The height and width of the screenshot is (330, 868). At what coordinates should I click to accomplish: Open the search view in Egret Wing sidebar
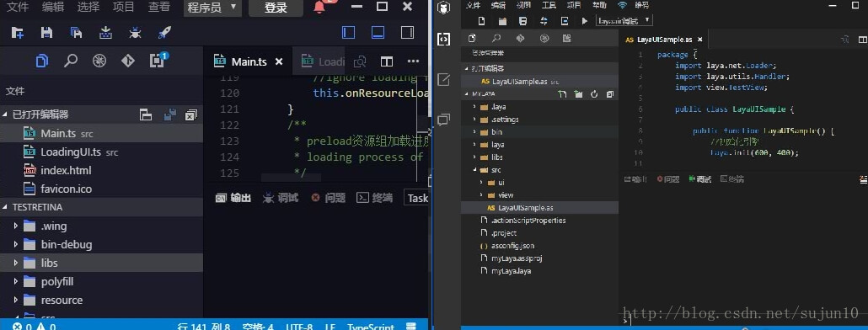point(70,61)
